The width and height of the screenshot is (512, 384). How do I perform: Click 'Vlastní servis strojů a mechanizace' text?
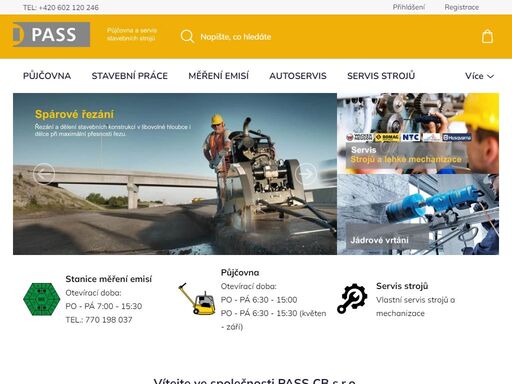[x=416, y=307]
